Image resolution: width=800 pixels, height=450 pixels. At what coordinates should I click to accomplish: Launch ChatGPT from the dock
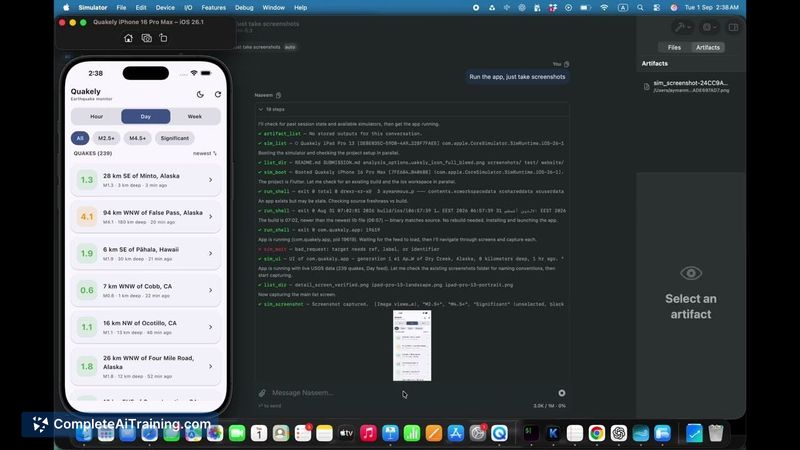tap(618, 433)
